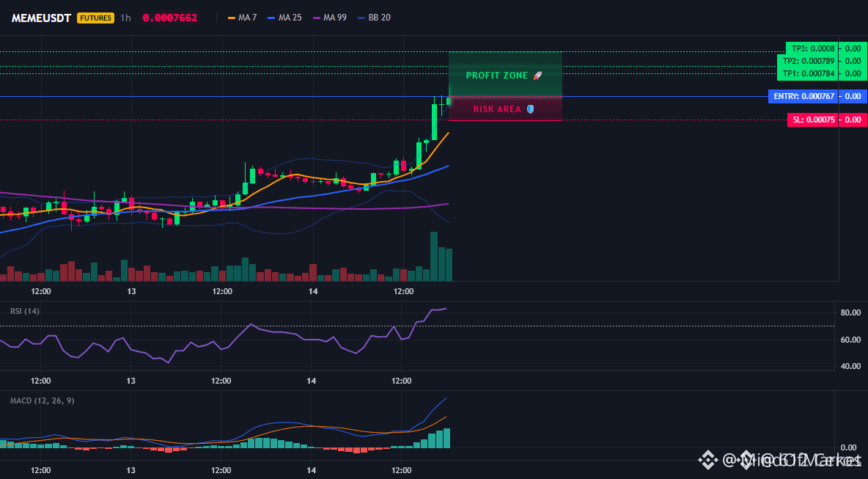The width and height of the screenshot is (868, 479).
Task: Click the rocket icon in Profit Zone
Action: tap(537, 76)
